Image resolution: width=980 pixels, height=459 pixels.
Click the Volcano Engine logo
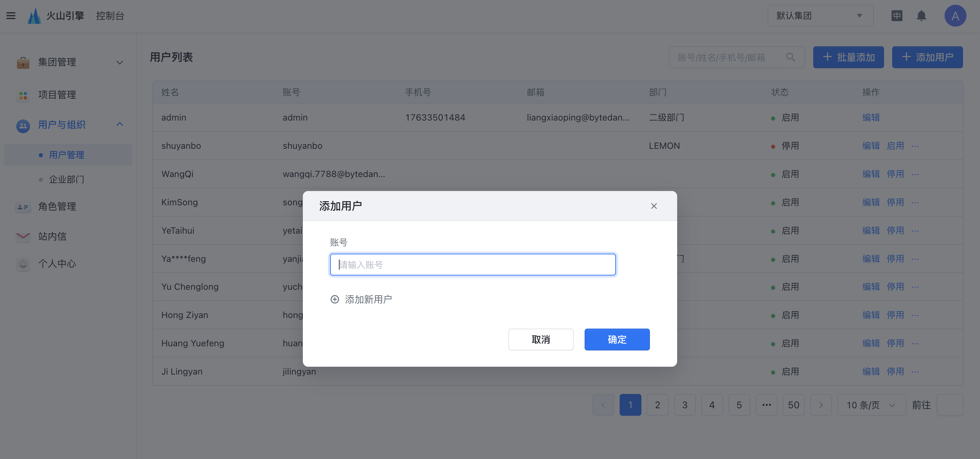(x=34, y=16)
